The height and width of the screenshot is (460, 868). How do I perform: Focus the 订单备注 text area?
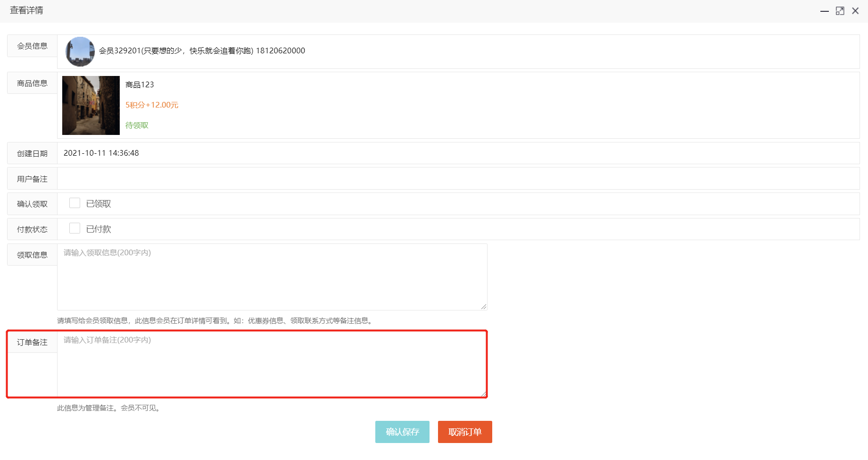point(272,364)
